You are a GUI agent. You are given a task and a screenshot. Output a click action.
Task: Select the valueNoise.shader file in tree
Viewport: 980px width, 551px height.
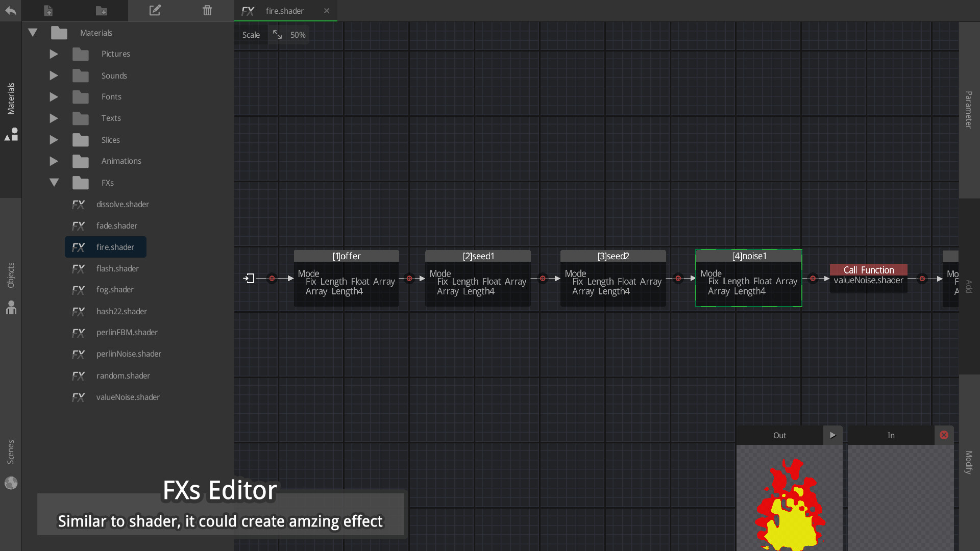point(128,397)
